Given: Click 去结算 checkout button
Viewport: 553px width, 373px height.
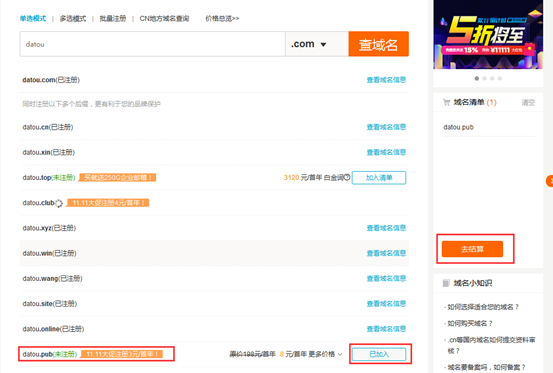Looking at the screenshot, I should click(472, 249).
